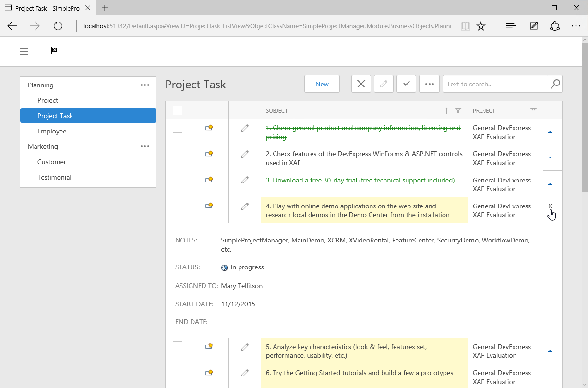Click the New button
The width and height of the screenshot is (588, 388).
[x=322, y=84]
